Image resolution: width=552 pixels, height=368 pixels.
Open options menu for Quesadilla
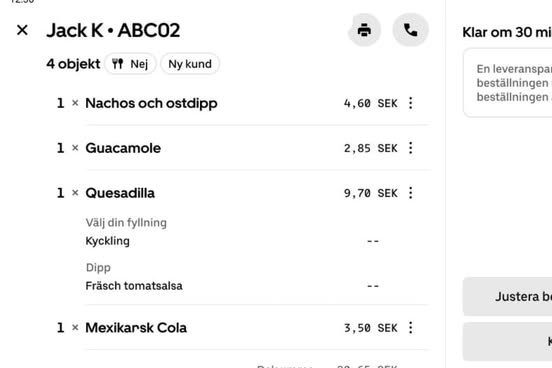point(410,193)
